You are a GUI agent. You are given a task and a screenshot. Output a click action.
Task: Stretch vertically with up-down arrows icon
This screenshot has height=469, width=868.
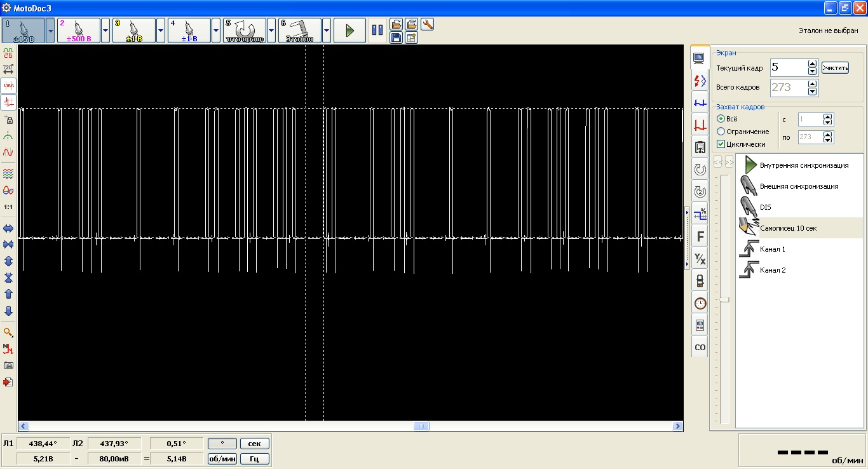[8, 261]
